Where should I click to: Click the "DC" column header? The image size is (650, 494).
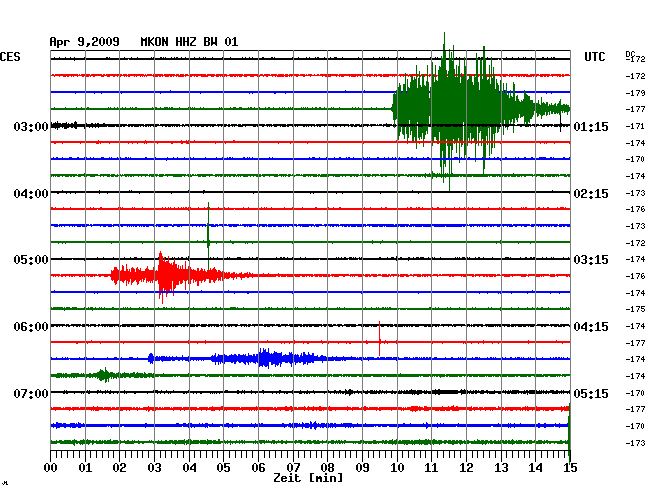[x=630, y=54]
